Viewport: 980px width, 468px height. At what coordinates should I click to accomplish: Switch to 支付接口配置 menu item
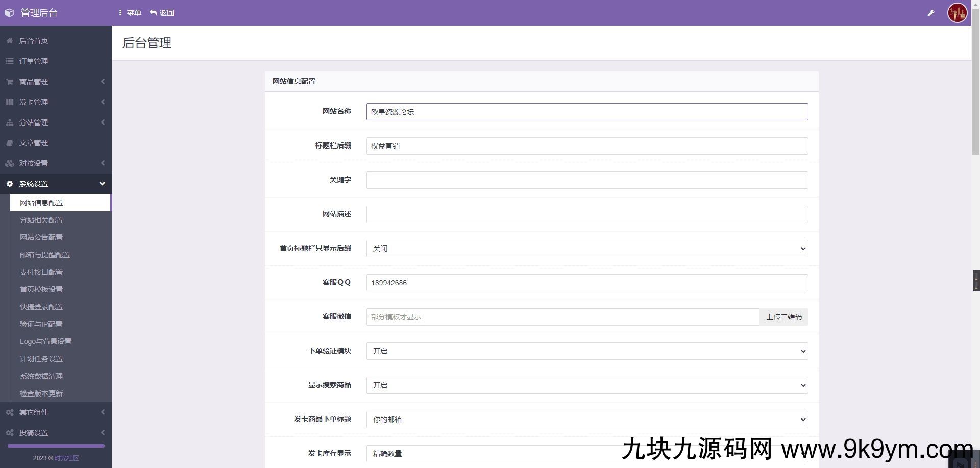pos(41,272)
